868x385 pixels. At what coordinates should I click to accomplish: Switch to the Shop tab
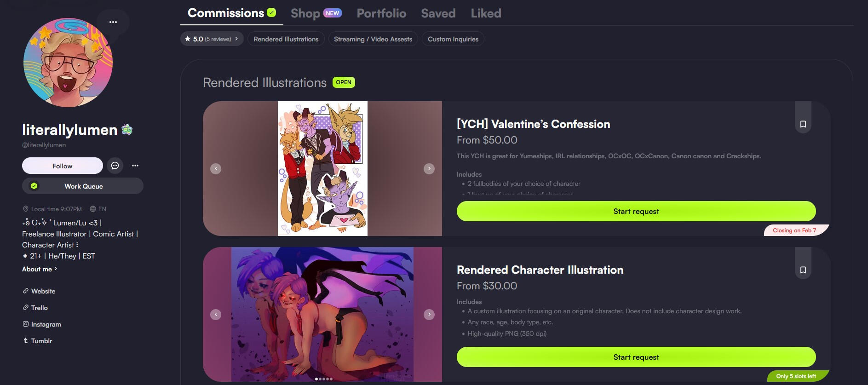[316, 13]
